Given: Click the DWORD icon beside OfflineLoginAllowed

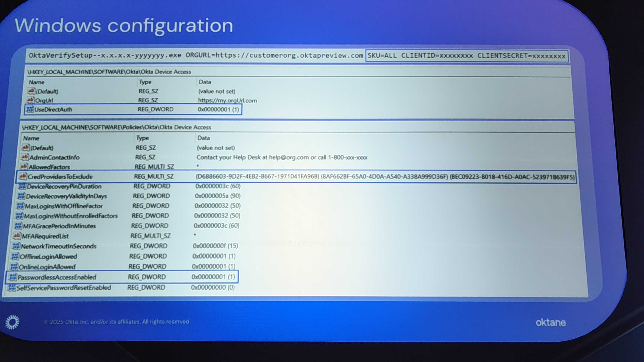Looking at the screenshot, I should point(15,256).
